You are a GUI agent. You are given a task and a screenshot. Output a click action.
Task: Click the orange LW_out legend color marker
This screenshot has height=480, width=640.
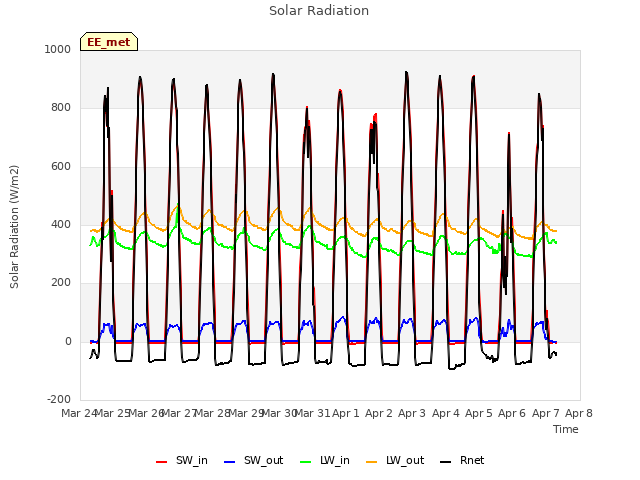[372, 462]
